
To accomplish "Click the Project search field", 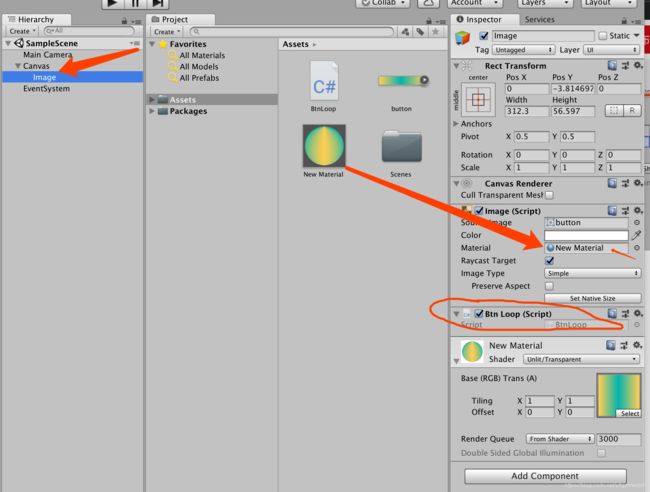I will 292,32.
